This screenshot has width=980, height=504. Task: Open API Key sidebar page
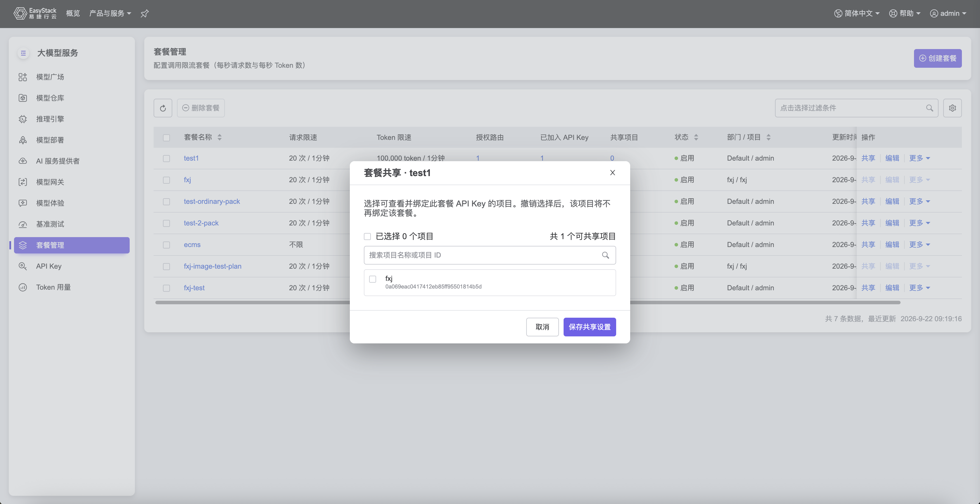click(x=72, y=266)
